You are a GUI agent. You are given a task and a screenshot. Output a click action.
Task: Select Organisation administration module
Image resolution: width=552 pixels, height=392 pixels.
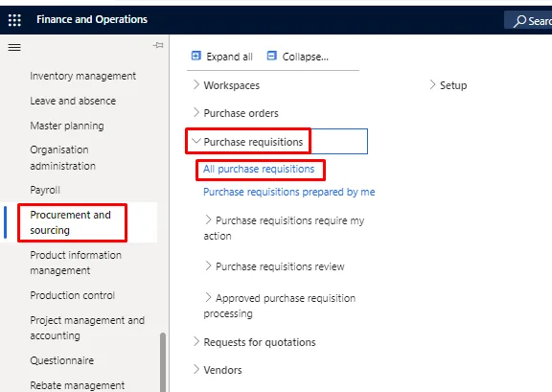tap(62, 158)
